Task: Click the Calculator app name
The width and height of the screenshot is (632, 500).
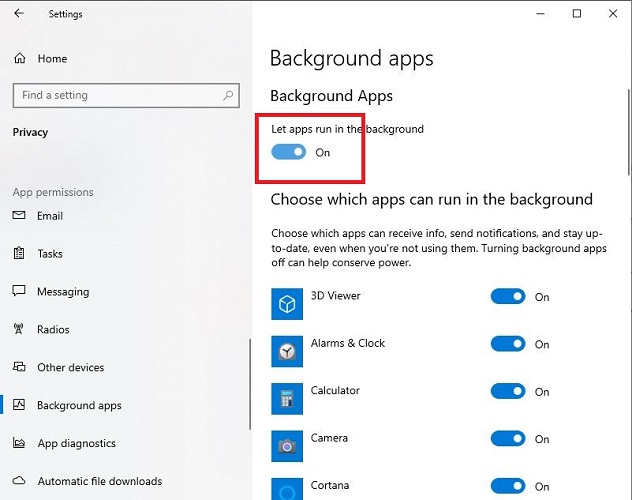Action: click(x=335, y=390)
